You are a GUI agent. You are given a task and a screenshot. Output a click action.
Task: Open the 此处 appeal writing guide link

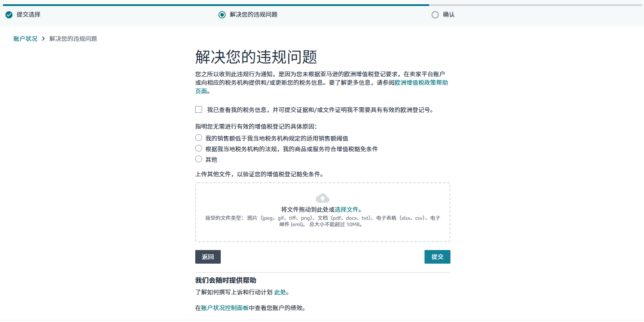tap(280, 292)
